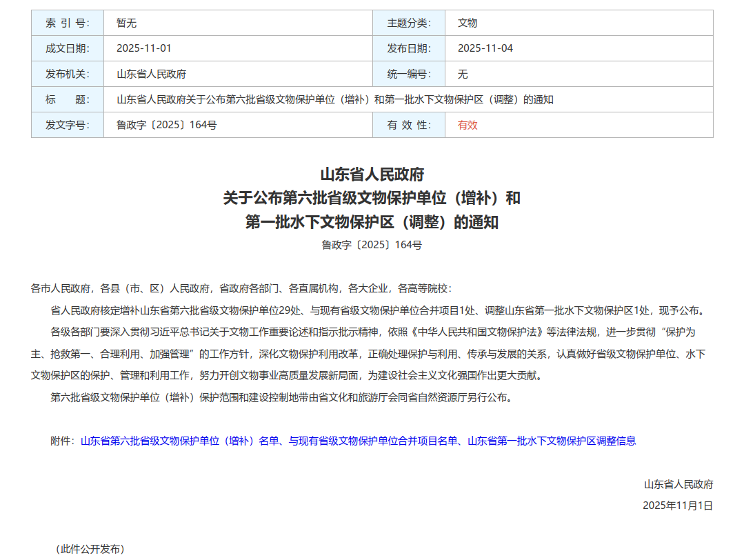Select the 暂无 index value cell
Viewport: 744px width, 560px height.
click(127, 23)
